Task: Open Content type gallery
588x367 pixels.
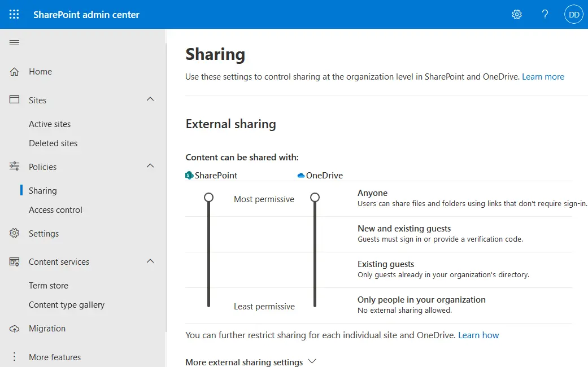Action: click(67, 305)
